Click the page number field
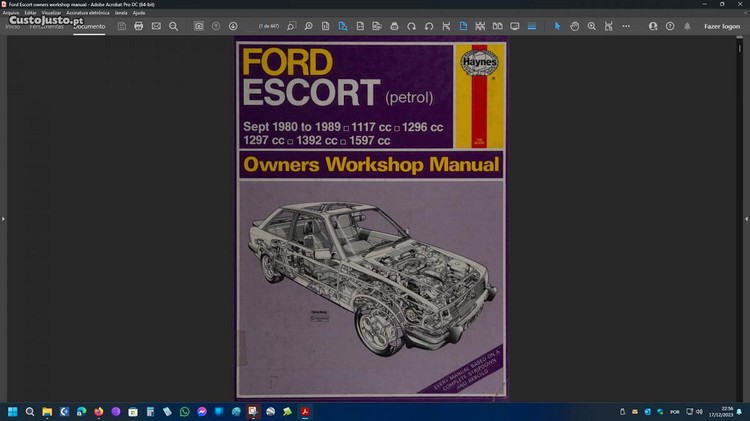The width and height of the screenshot is (750, 421). (x=269, y=26)
